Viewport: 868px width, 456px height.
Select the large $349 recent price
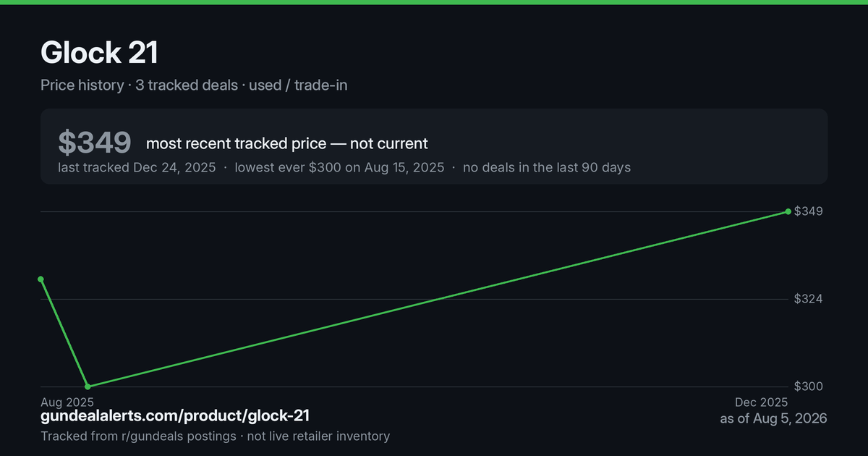tap(95, 143)
